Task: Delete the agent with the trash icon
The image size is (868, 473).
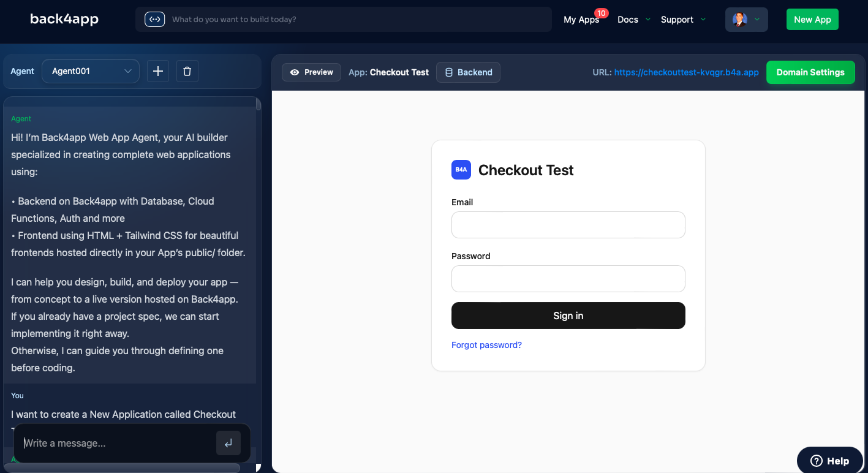Action: point(187,71)
